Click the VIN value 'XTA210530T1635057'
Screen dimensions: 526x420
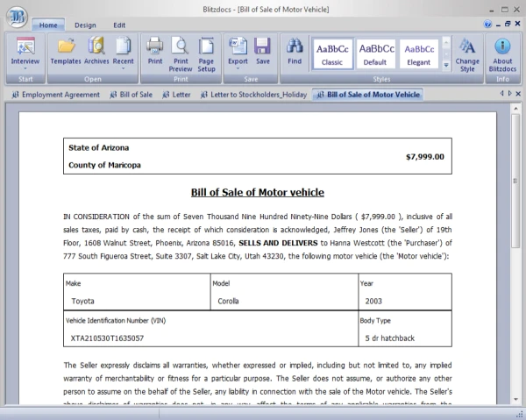(107, 338)
